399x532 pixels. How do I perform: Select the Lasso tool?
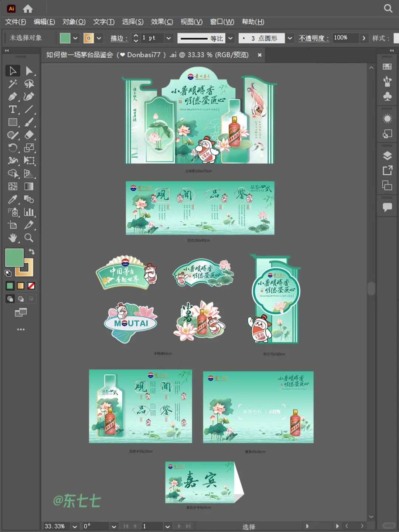click(x=29, y=84)
